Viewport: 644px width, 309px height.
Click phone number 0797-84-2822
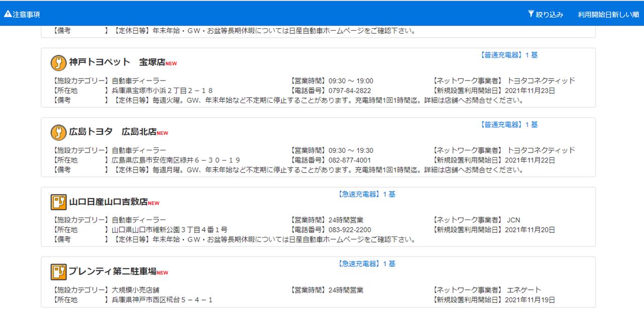coord(350,91)
